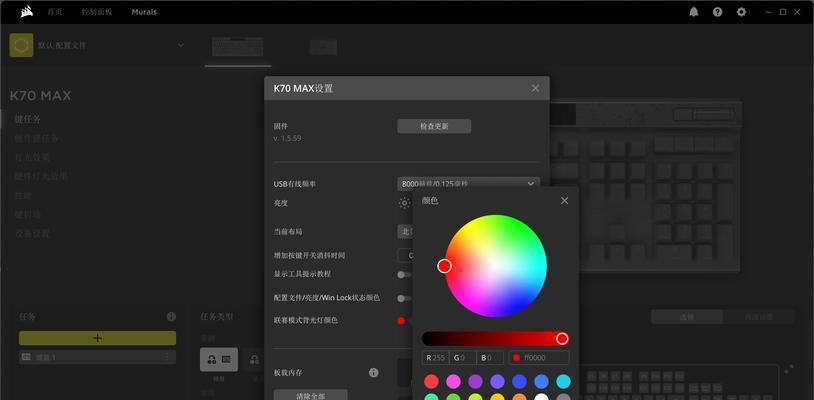Click the red brightness slider handle
This screenshot has width=814, height=400.
pyautogui.click(x=562, y=339)
